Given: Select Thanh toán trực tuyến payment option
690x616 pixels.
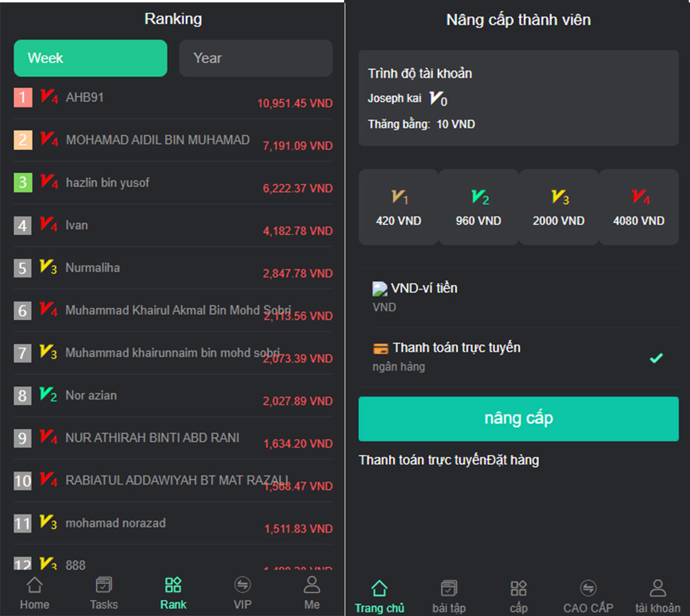Looking at the screenshot, I should (x=519, y=357).
